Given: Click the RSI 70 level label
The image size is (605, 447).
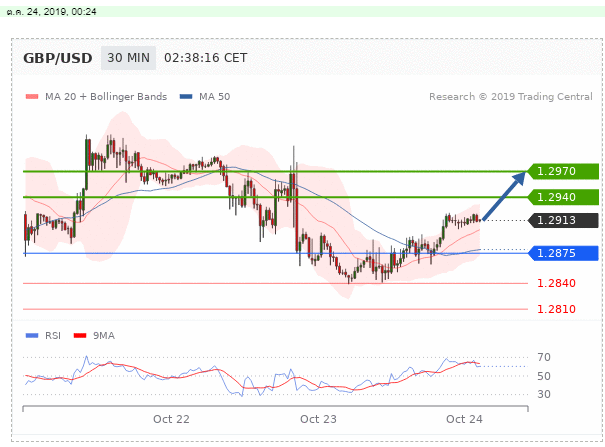Looking at the screenshot, I should coord(544,357).
